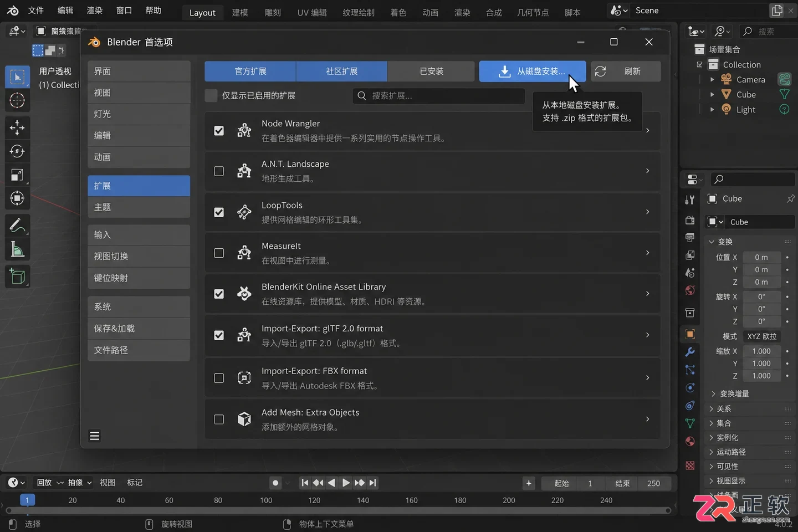
Task: Open the 主题 preferences section
Action: pyautogui.click(x=139, y=207)
